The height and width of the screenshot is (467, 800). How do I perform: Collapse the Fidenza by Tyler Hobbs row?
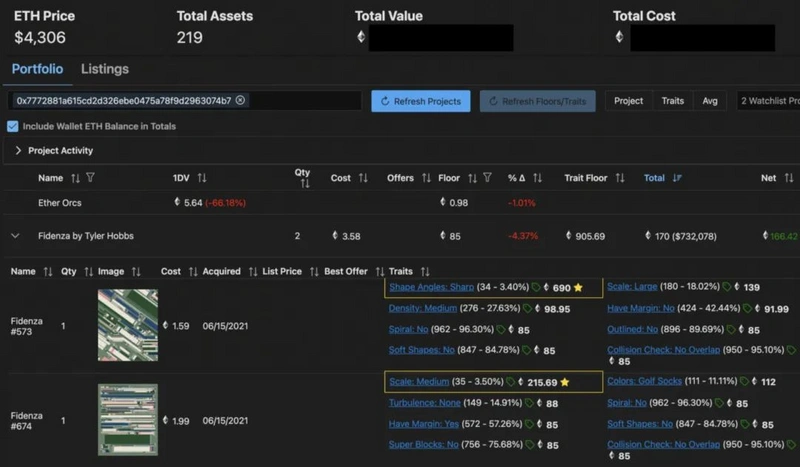pyautogui.click(x=15, y=236)
